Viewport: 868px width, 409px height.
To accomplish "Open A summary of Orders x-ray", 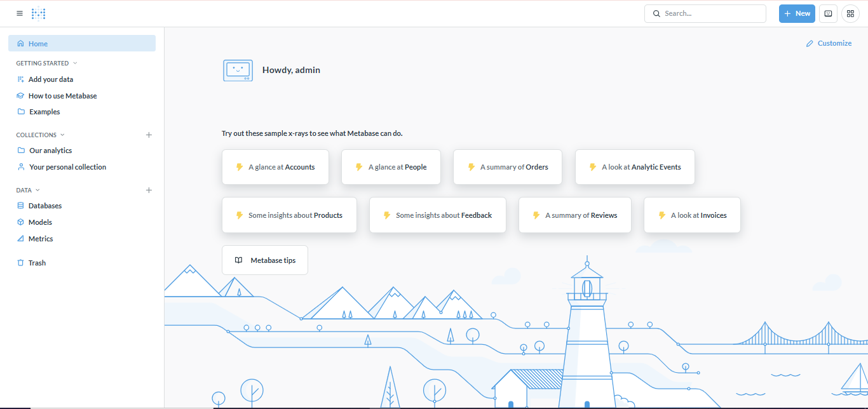I will pyautogui.click(x=508, y=167).
